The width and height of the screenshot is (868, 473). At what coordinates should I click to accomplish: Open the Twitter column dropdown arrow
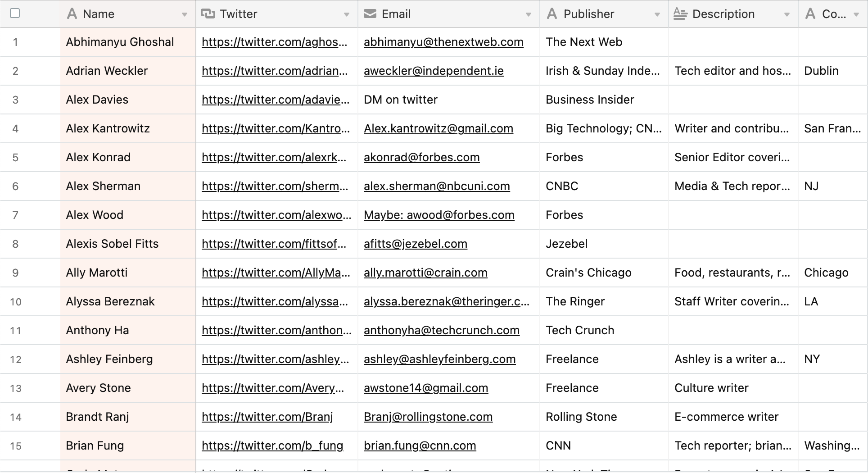pyautogui.click(x=347, y=14)
